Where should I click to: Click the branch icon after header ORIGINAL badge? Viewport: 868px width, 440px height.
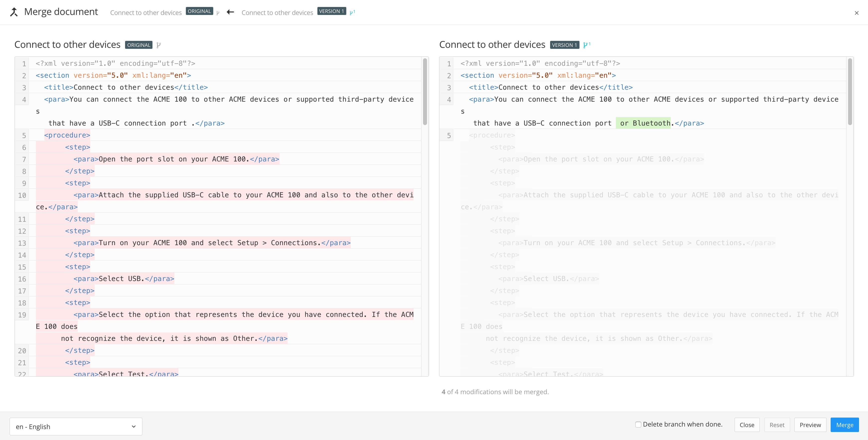coord(218,13)
